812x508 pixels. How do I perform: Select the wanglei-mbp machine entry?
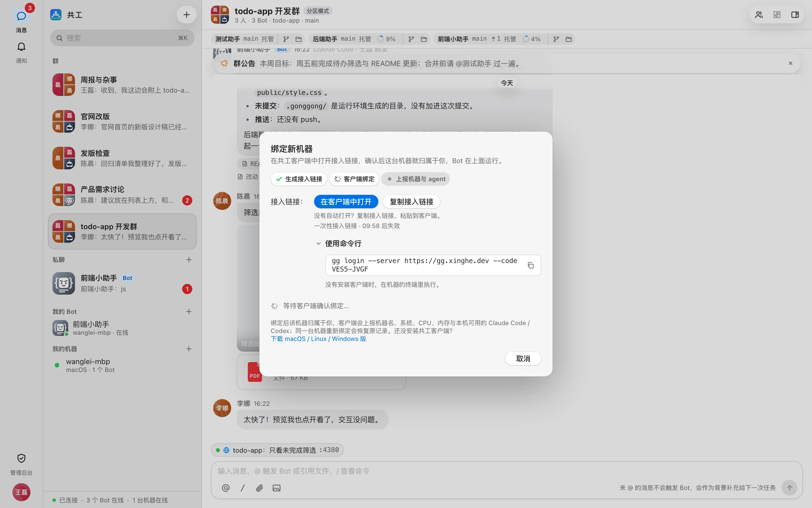(122, 365)
